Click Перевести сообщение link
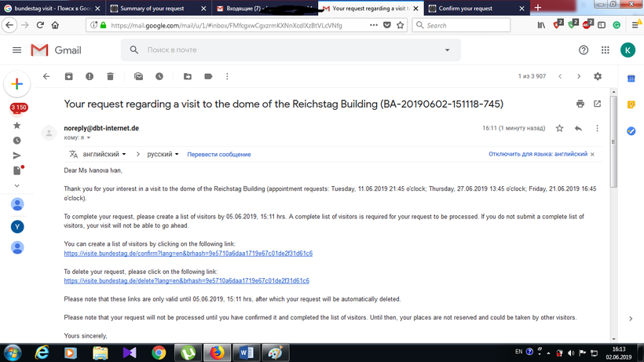The width and height of the screenshot is (644, 362). point(219,155)
